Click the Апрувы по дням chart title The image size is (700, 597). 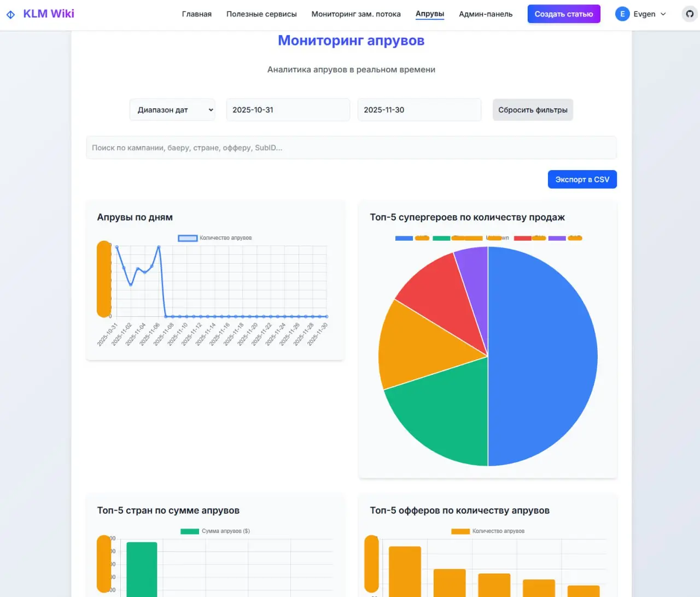click(x=135, y=217)
